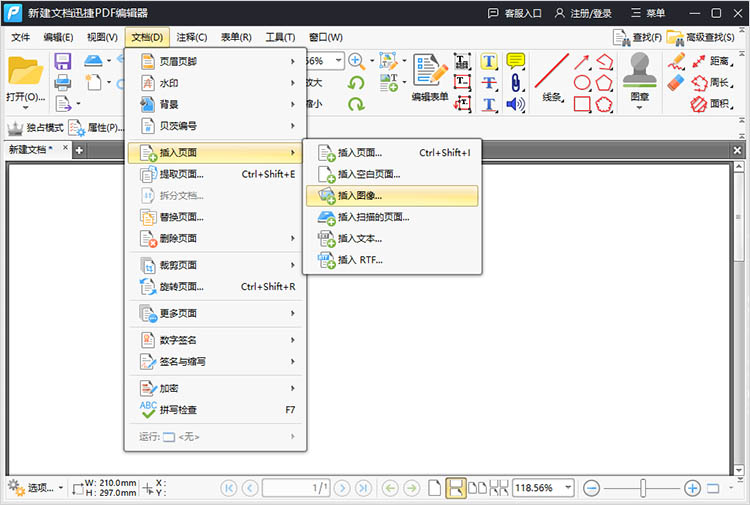Choose Spell Check F7 menu entry
This screenshot has height=505, width=750.
click(215, 409)
